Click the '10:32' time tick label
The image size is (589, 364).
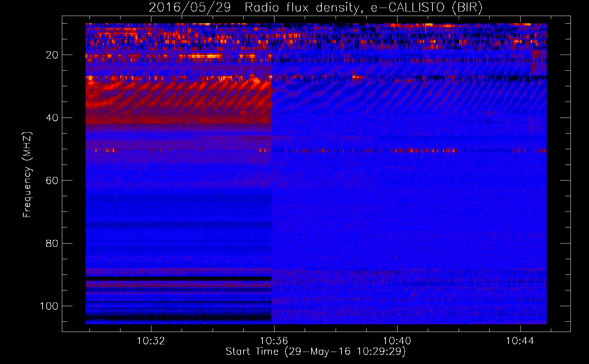pyautogui.click(x=151, y=341)
